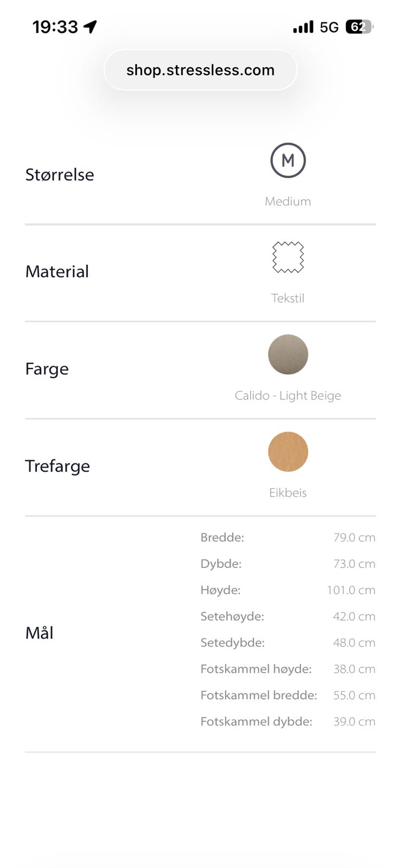
Task: Tap the 19:33 clock in status bar
Action: tap(55, 27)
